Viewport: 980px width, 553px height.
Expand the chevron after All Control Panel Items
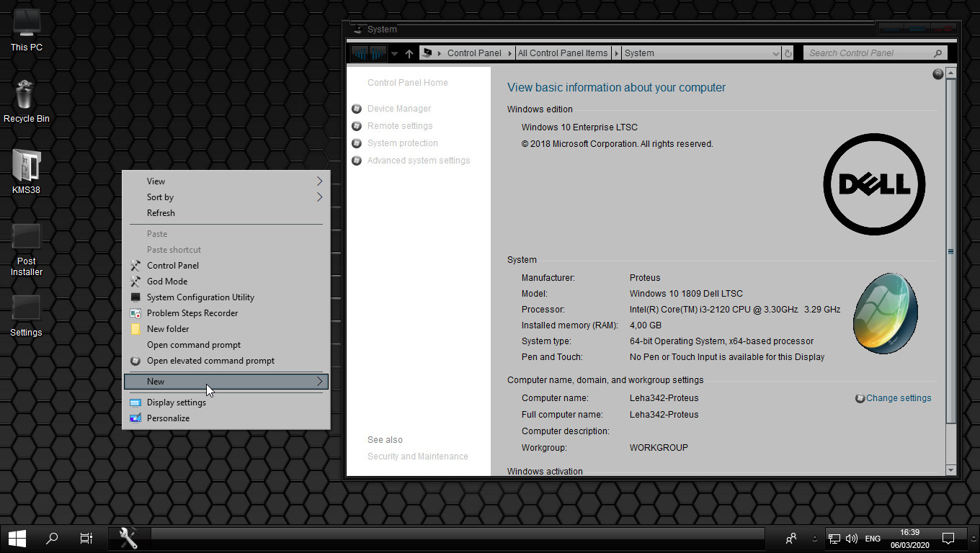(616, 53)
